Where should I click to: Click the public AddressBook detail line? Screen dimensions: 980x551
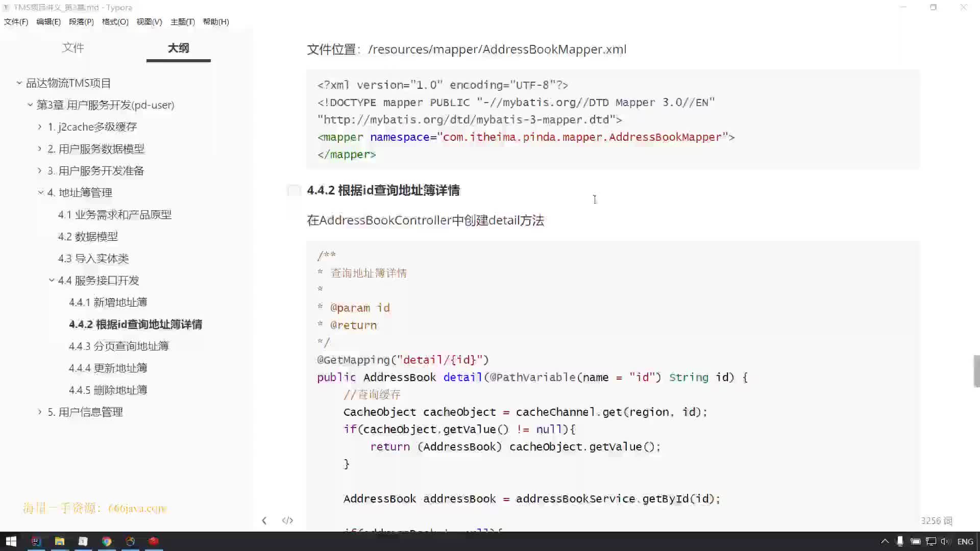[x=532, y=377]
